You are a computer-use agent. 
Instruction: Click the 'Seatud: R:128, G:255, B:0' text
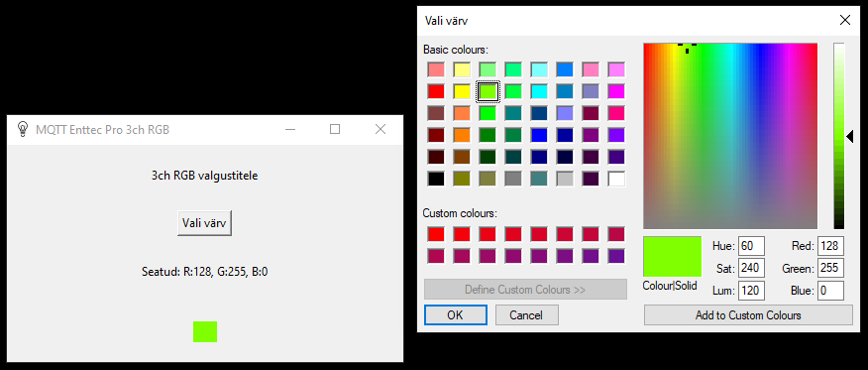[205, 272]
